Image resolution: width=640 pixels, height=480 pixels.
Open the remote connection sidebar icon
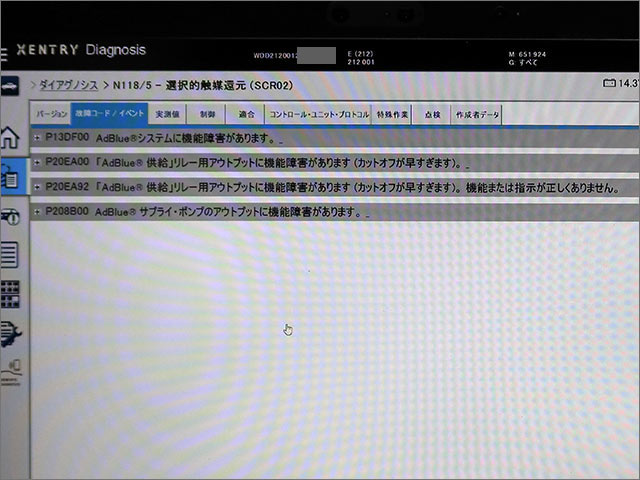(11, 371)
